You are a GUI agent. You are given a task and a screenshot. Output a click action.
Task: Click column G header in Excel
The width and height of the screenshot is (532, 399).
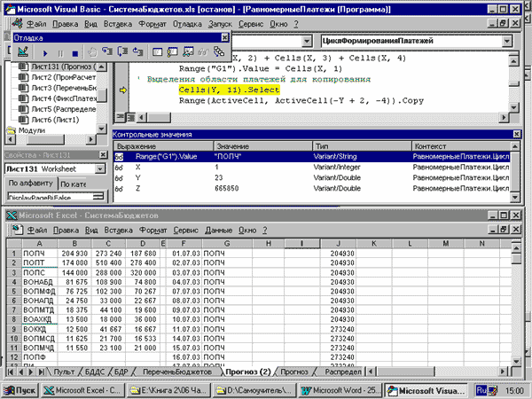click(x=227, y=243)
